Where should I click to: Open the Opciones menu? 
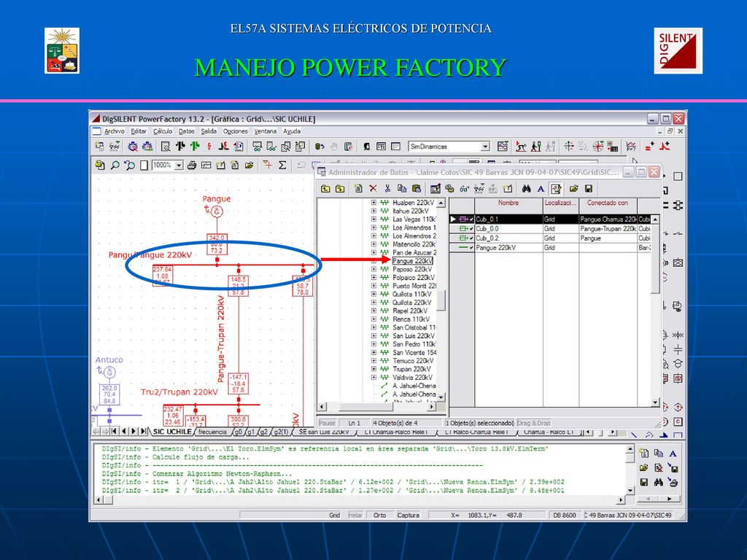pyautogui.click(x=236, y=131)
